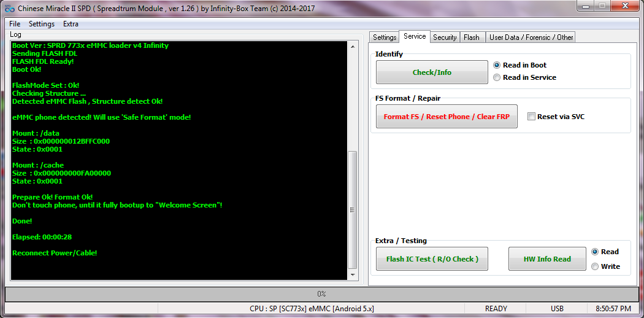This screenshot has width=644, height=318.
Task: Click the USB status bar entry
Action: (x=557, y=309)
